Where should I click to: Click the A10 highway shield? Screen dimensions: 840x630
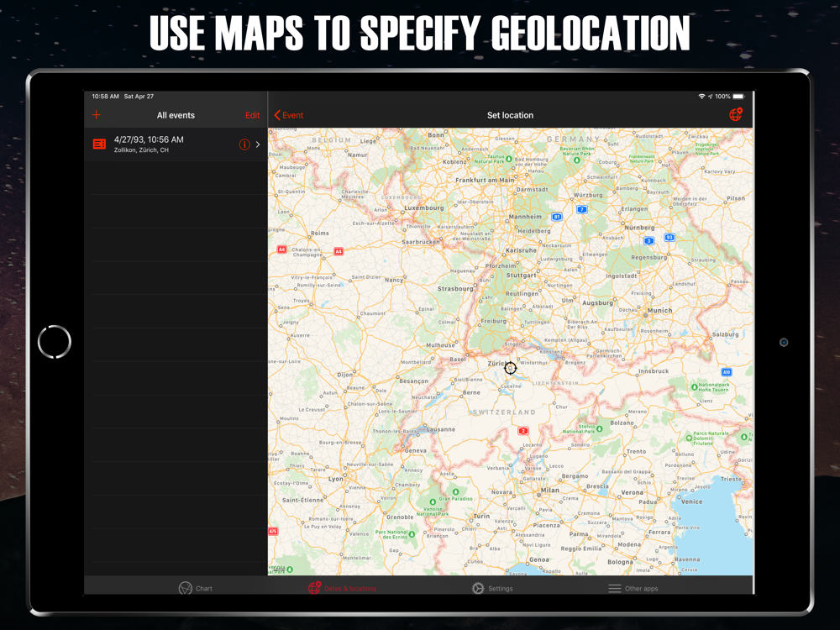[727, 372]
